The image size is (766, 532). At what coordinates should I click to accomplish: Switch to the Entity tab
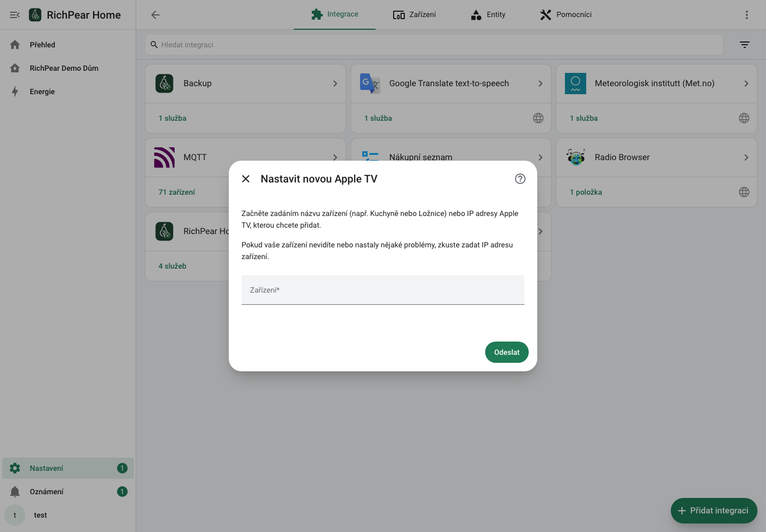click(488, 15)
